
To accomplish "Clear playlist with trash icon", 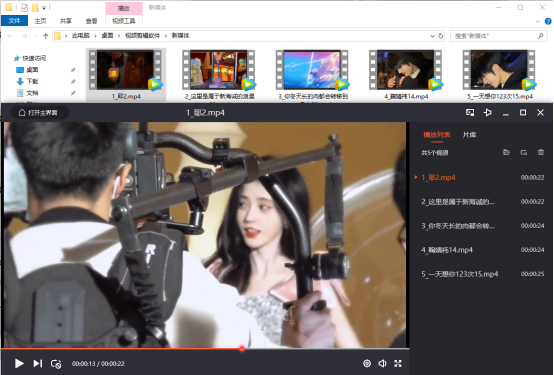I will [x=541, y=152].
